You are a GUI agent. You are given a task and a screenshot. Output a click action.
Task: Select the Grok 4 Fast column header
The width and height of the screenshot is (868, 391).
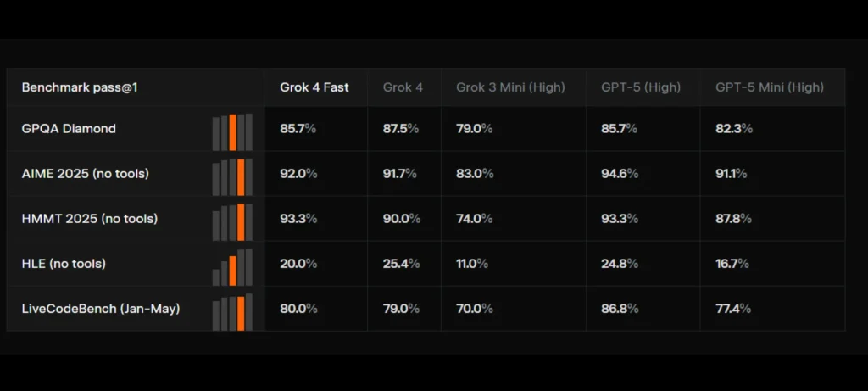314,87
